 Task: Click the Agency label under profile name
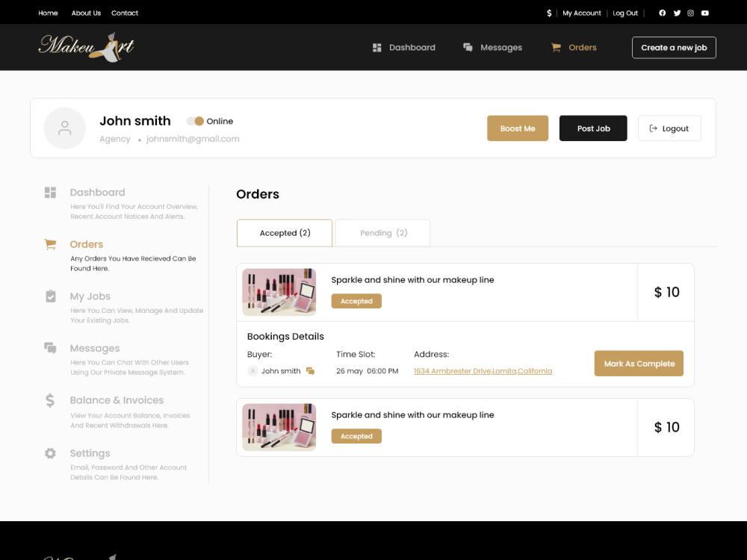tap(115, 139)
